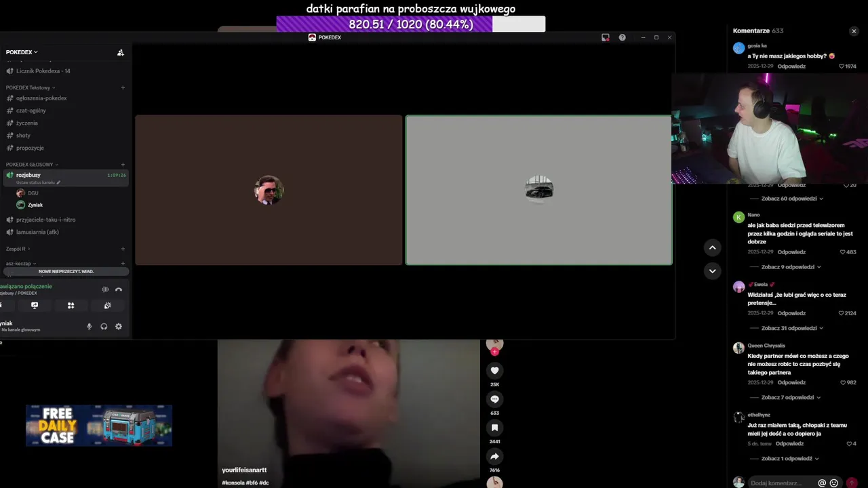The image size is (868, 488).
Task: Open Discord help question mark icon
Action: click(623, 37)
